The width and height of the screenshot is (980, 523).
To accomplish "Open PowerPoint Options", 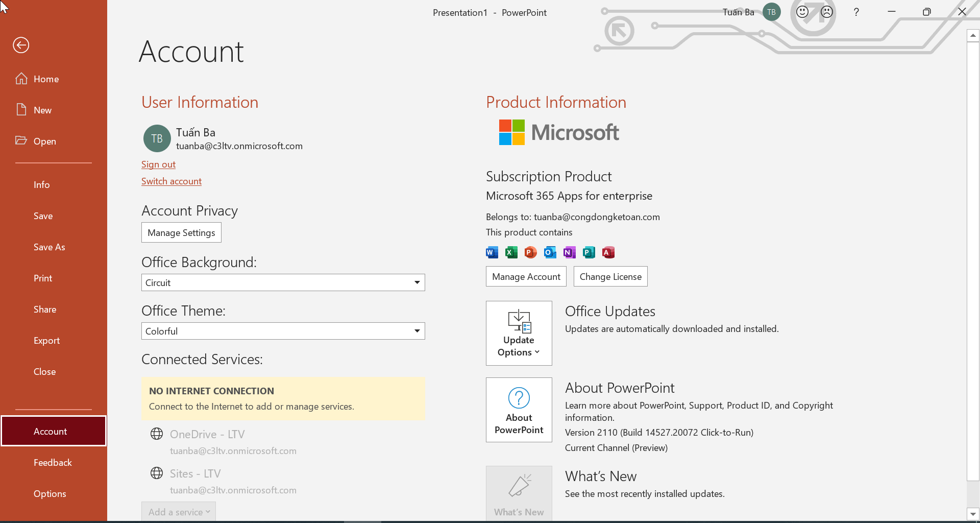I will click(54, 493).
